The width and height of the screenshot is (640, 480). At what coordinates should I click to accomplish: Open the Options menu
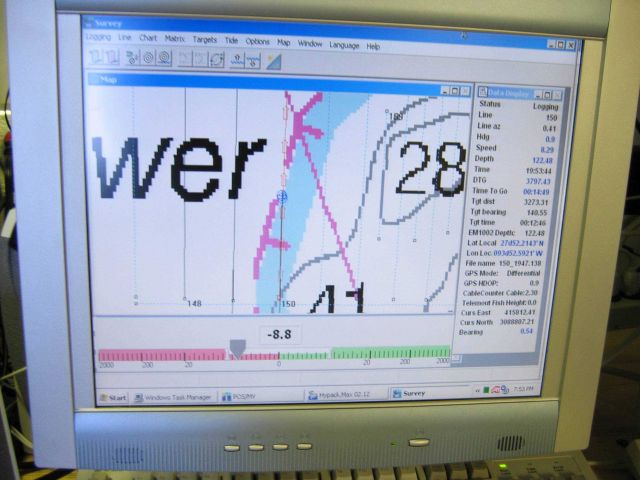click(x=257, y=41)
